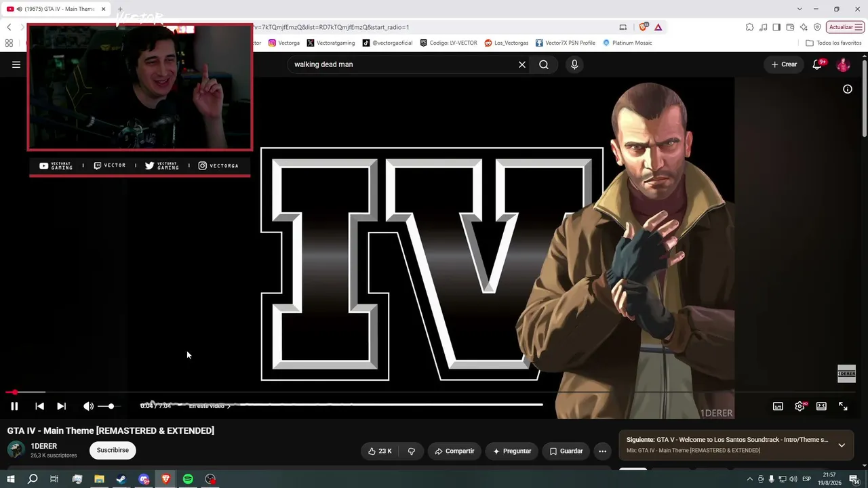Open Brave Wallet icon
The image size is (868, 488).
[x=790, y=27]
